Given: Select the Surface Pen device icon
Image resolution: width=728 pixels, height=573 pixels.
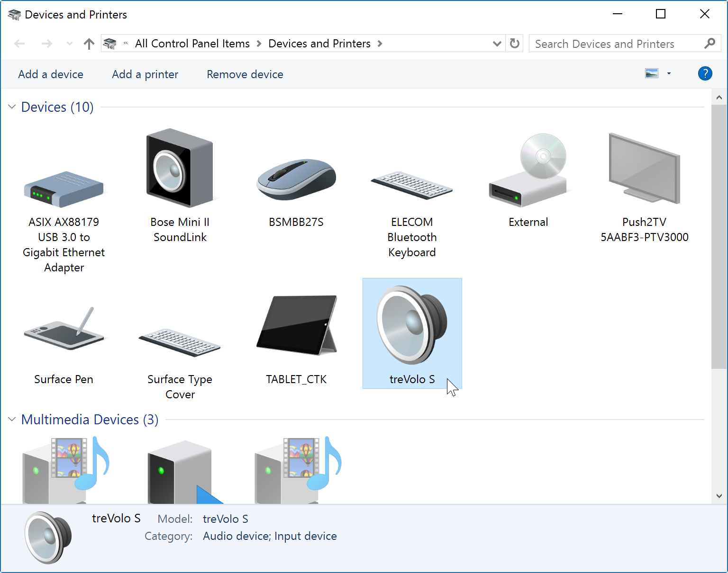Looking at the screenshot, I should tap(64, 329).
